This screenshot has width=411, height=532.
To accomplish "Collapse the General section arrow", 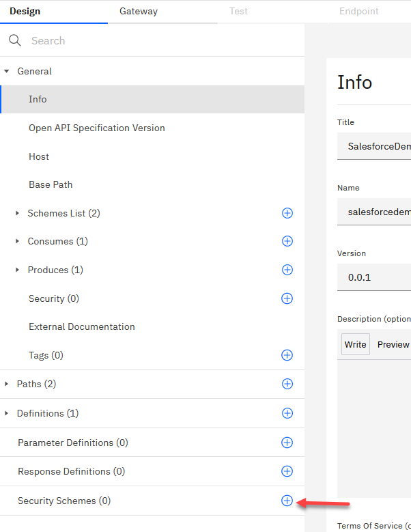I will tap(7, 71).
